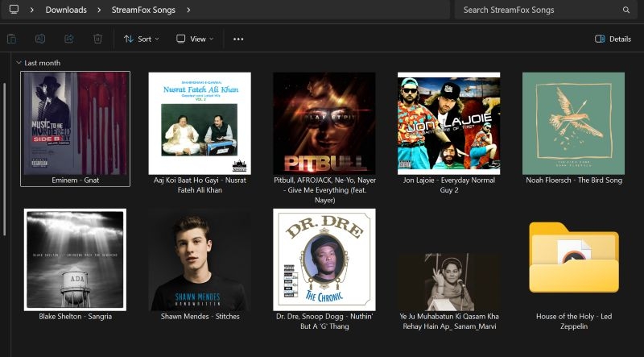This screenshot has height=357, width=644.
Task: Select the Jon Lajoie album cover thumbnail
Action: pyautogui.click(x=449, y=123)
